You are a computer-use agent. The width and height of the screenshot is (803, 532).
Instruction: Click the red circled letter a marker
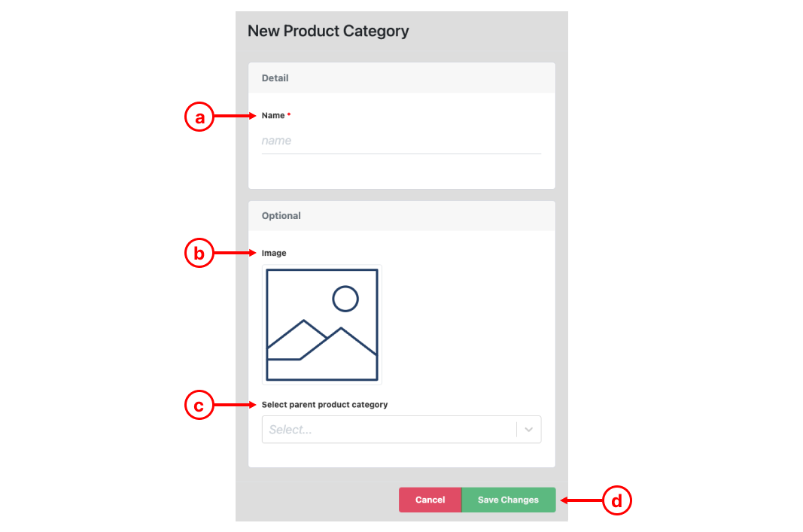pyautogui.click(x=199, y=117)
